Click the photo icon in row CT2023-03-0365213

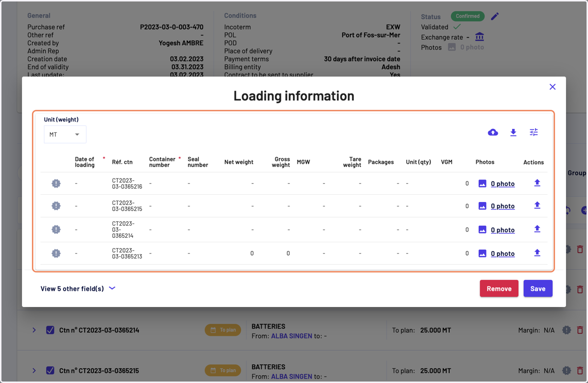point(482,254)
